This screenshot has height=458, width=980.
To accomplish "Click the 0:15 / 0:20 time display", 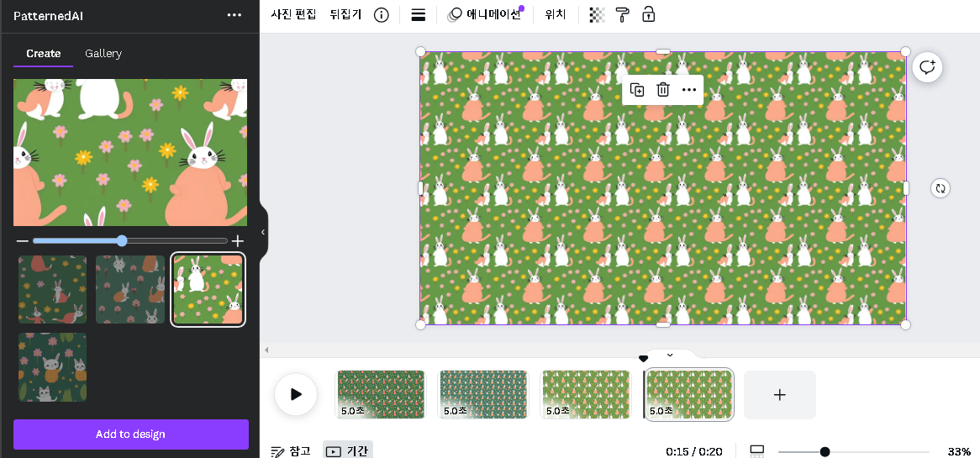I will (x=694, y=452).
